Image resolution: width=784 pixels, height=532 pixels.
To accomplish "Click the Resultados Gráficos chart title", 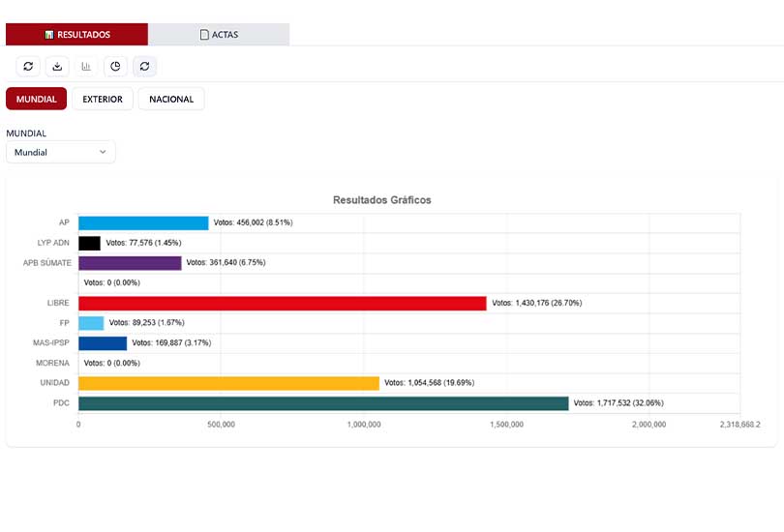I will 381,200.
